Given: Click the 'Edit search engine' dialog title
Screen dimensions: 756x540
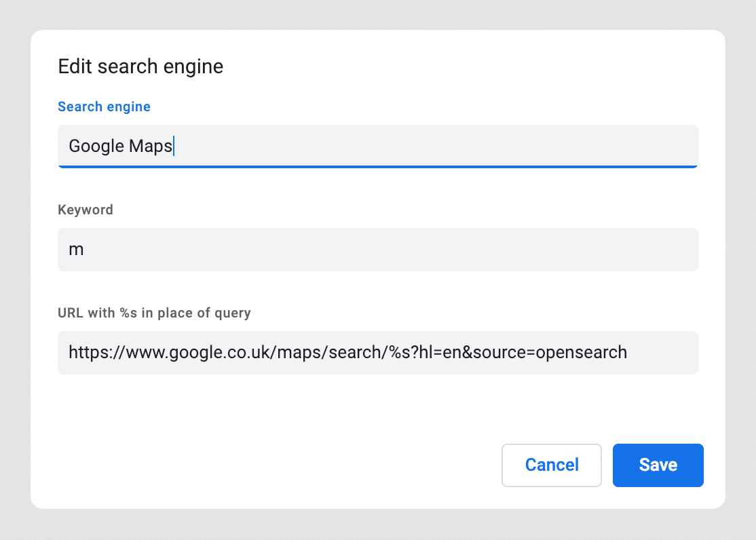Looking at the screenshot, I should click(x=140, y=66).
